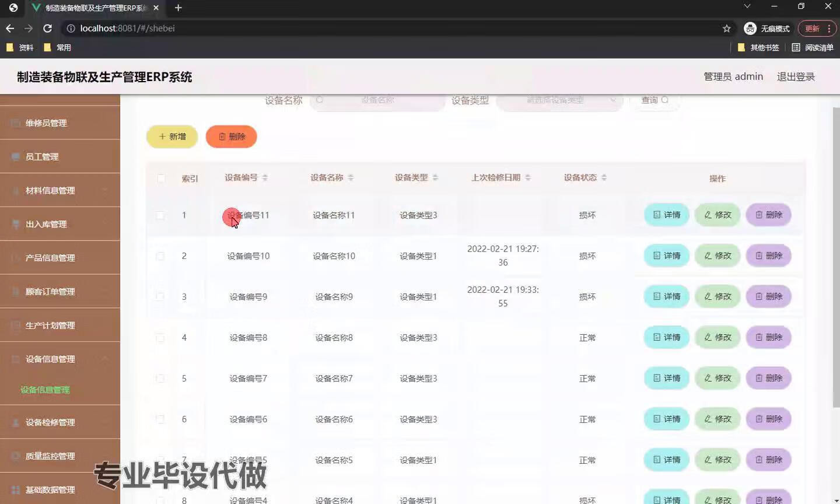Open the 阅读清单 reading list

tap(813, 47)
